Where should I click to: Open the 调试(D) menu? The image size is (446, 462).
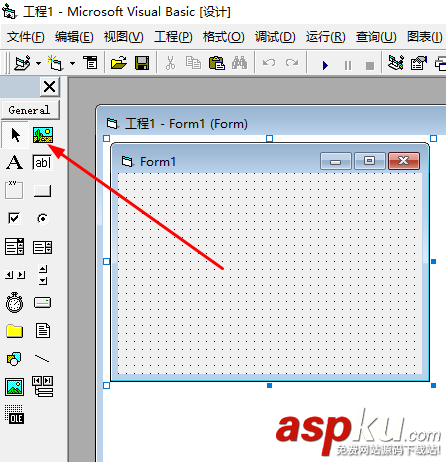pyautogui.click(x=275, y=37)
